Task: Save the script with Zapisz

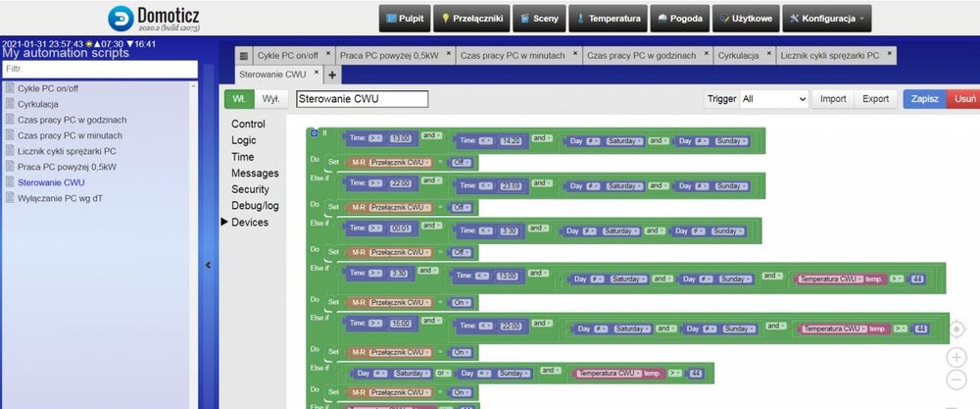Action: pos(925,99)
